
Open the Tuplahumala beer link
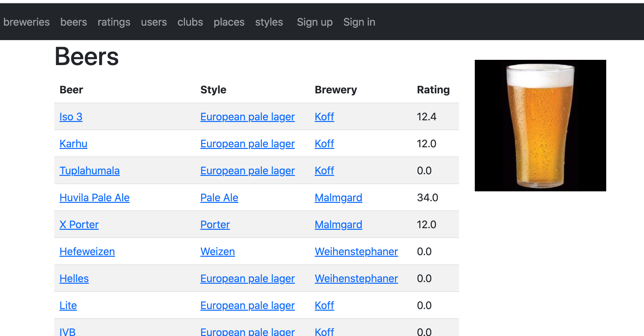[89, 171]
